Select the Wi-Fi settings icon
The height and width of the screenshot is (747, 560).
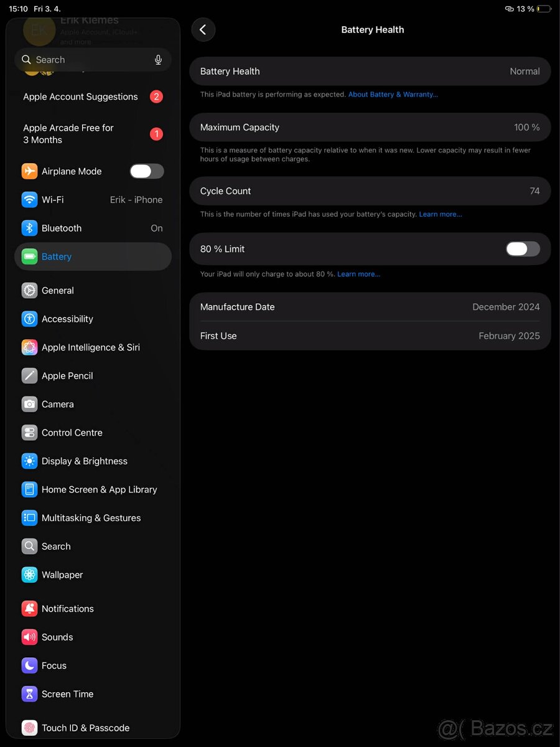29,199
